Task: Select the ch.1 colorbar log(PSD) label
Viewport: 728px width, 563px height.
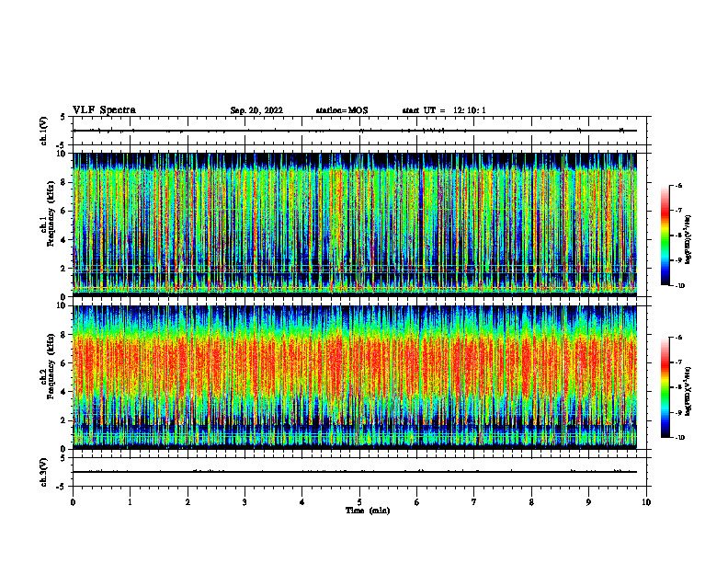Action: coord(688,240)
